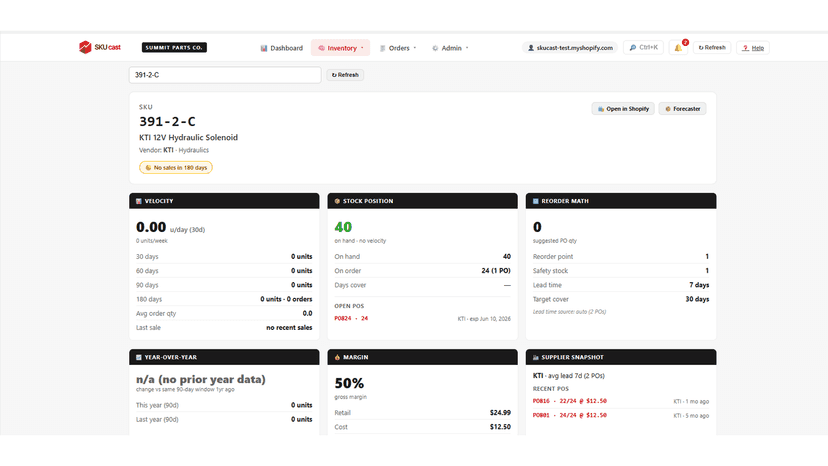Open the Orders menu
The height and width of the screenshot is (466, 828).
[x=398, y=48]
